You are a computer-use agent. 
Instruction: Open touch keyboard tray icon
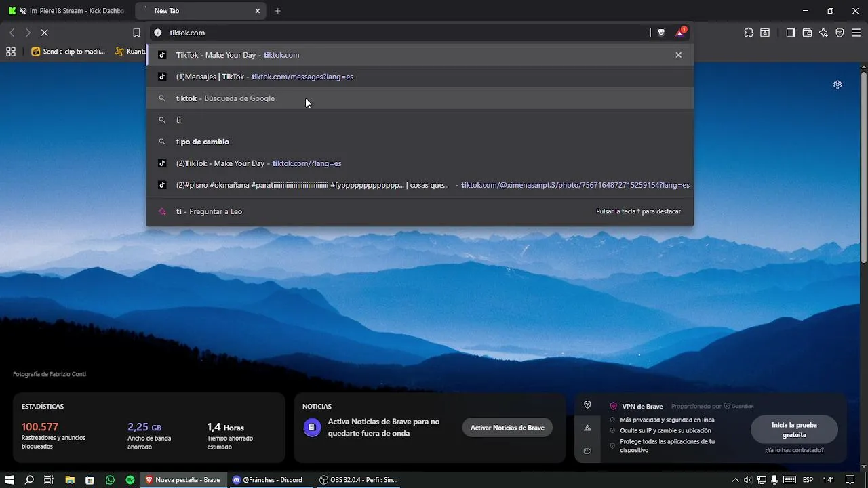[789, 480]
